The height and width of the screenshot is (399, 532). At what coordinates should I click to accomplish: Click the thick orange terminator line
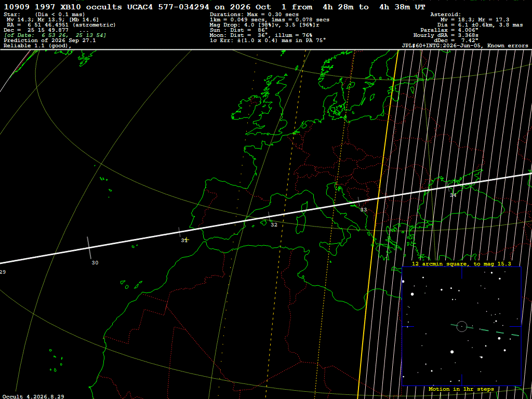(378, 224)
